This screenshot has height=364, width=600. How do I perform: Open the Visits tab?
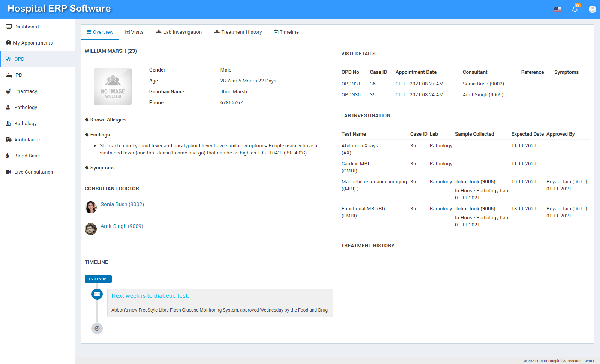(x=134, y=32)
